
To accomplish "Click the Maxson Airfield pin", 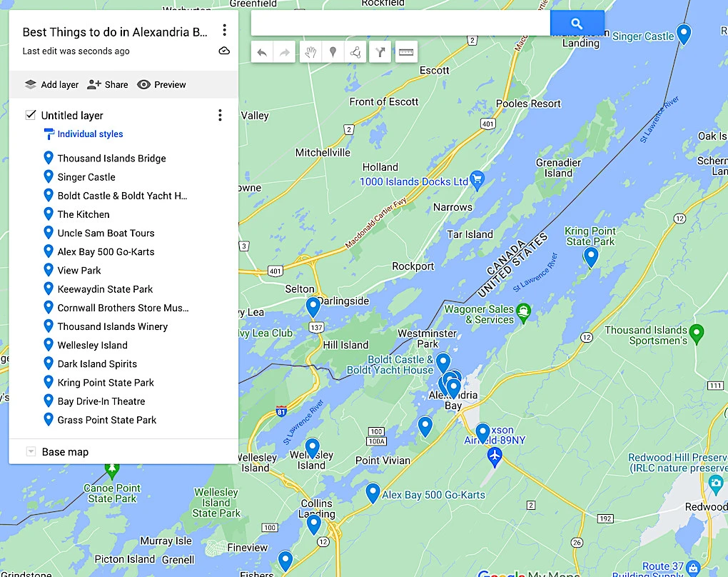I will click(x=483, y=433).
